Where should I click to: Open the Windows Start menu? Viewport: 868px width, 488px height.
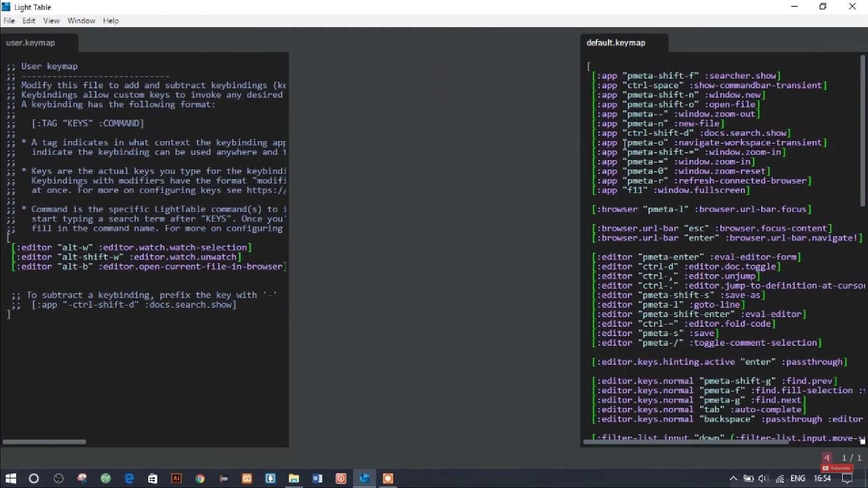[x=11, y=478]
